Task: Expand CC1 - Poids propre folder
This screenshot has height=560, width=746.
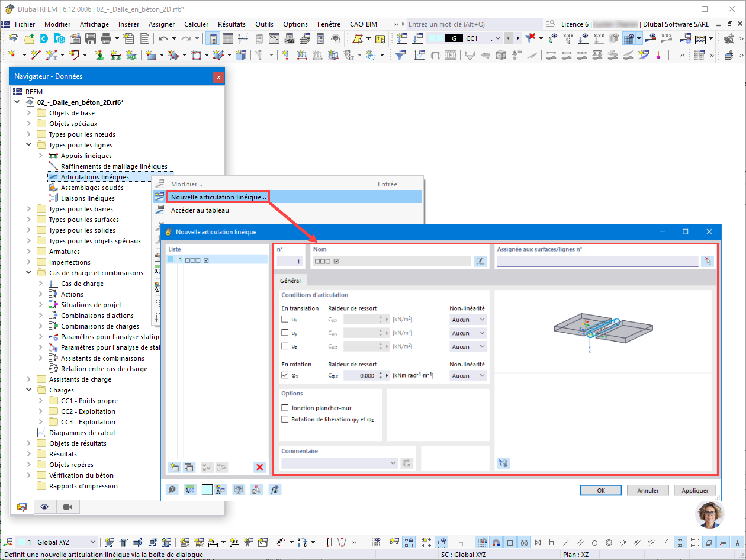Action: point(40,401)
